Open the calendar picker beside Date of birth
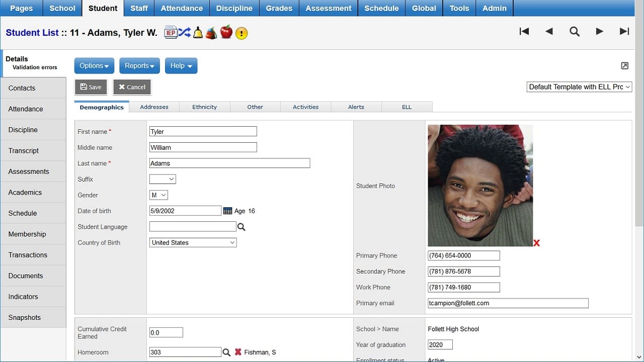The width and height of the screenshot is (644, 362). [x=228, y=211]
